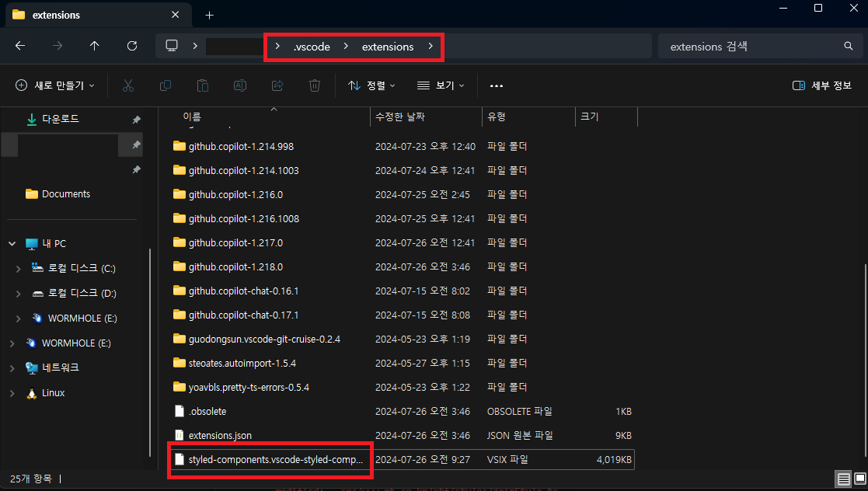
Task: Click the chevron after extensions in address bar
Action: pos(431,46)
